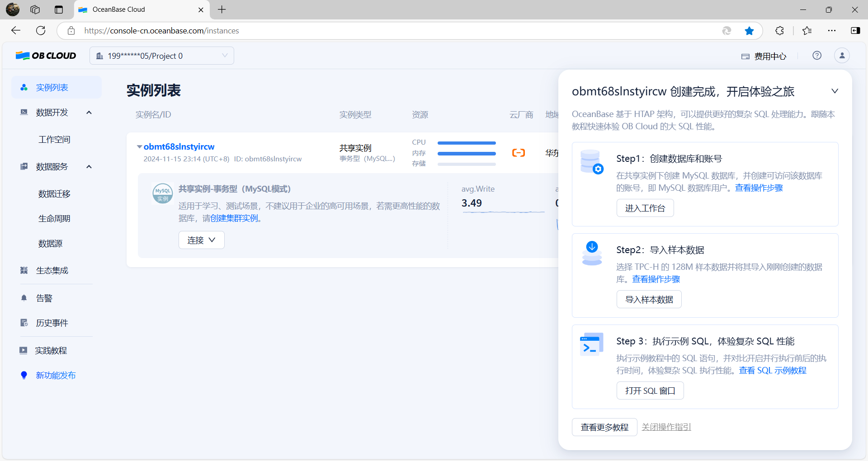The height and width of the screenshot is (461, 868).
Task: Click the 生态集成 puzzle icon
Action: coord(24,270)
